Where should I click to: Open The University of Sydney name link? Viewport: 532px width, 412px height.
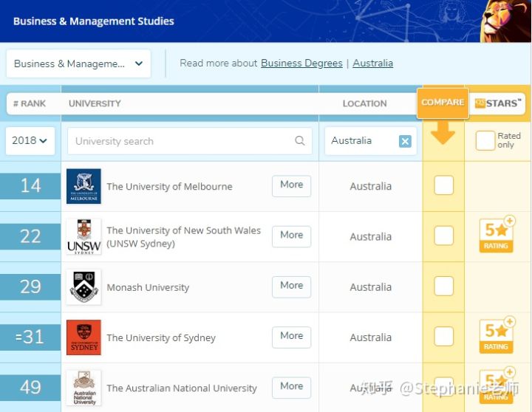coord(161,337)
